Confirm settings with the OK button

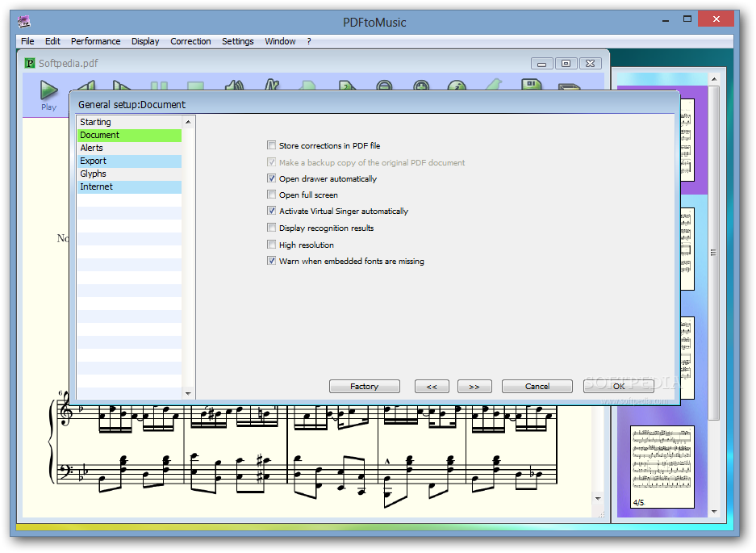click(619, 386)
